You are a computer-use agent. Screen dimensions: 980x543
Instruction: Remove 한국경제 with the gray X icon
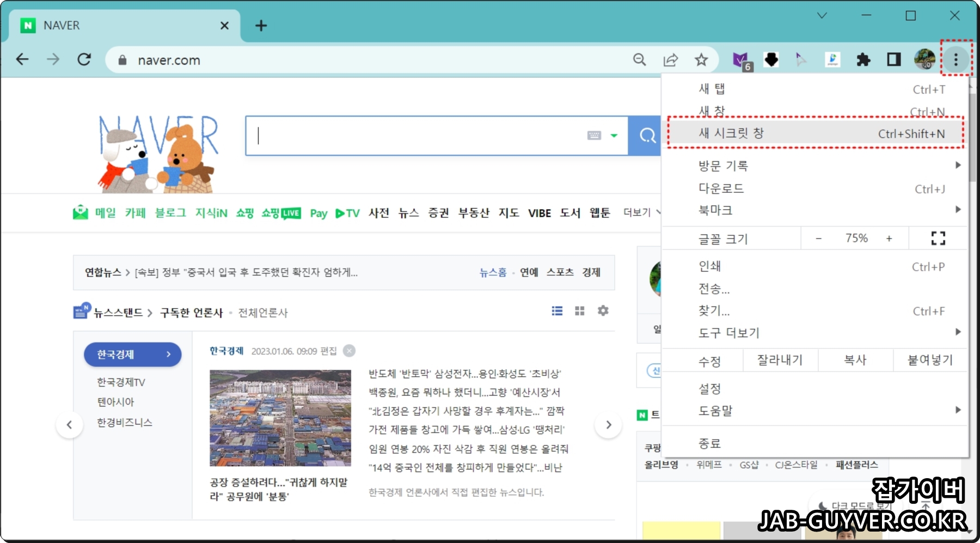tap(350, 351)
